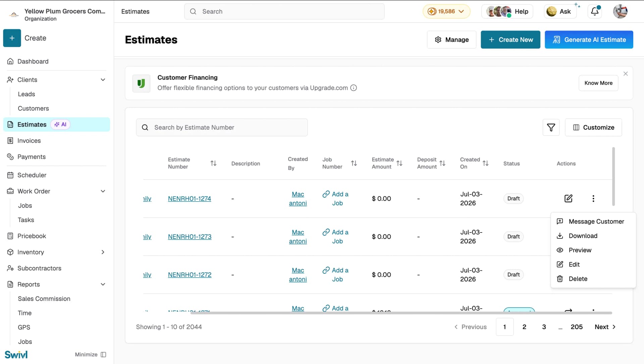Viewport: 644px width, 364px height.
Task: Select Message Customer from menu
Action: pyautogui.click(x=593, y=221)
